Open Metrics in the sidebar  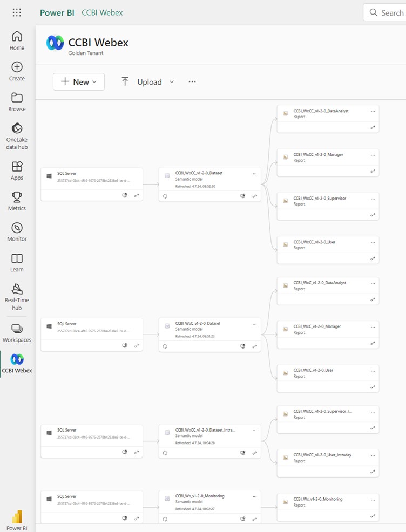(17, 201)
